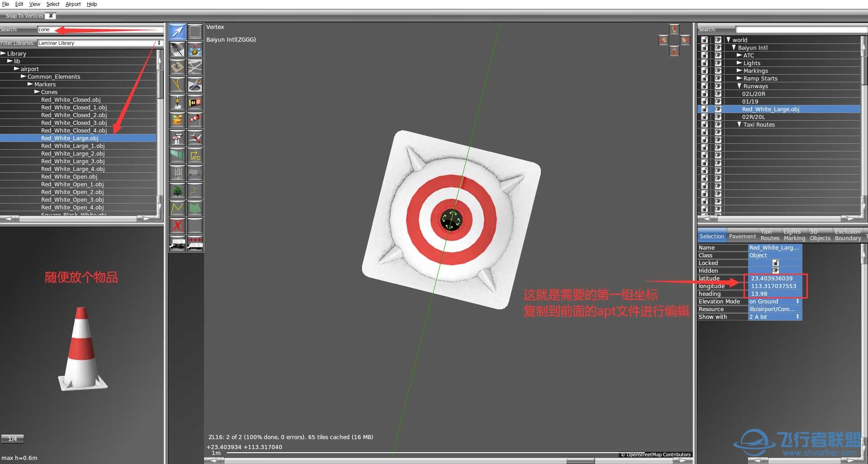Select the Forest tree tool
868x464 pixels.
pos(177,191)
